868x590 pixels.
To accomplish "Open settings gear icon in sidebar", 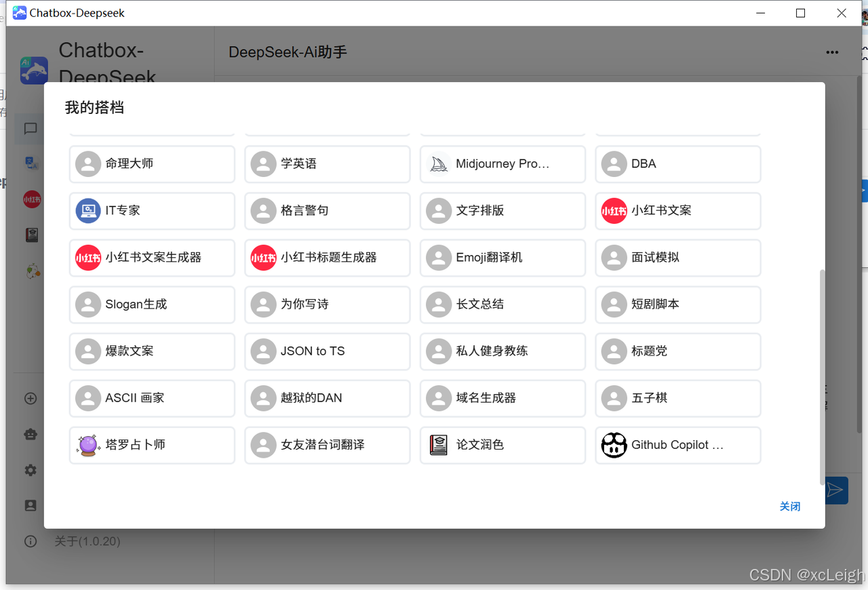I will coord(31,470).
